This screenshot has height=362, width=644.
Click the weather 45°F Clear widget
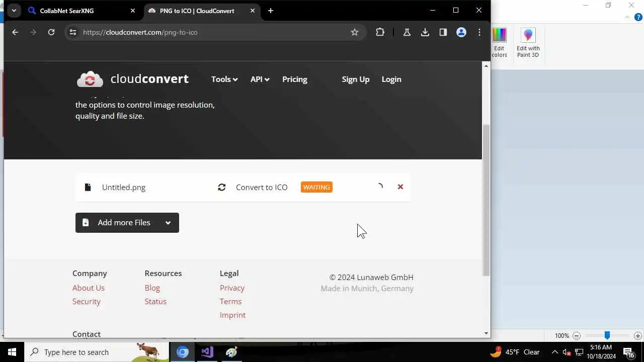pos(515,352)
